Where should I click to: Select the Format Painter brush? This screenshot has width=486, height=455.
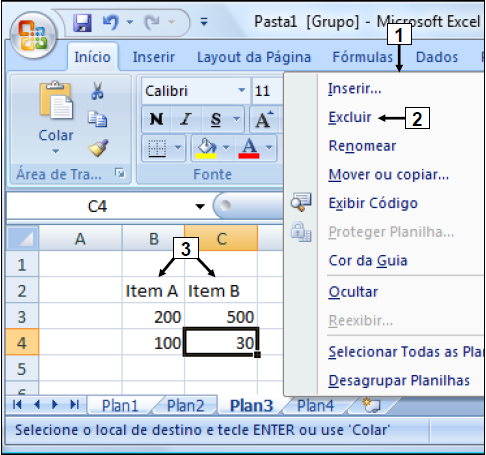pos(98,148)
